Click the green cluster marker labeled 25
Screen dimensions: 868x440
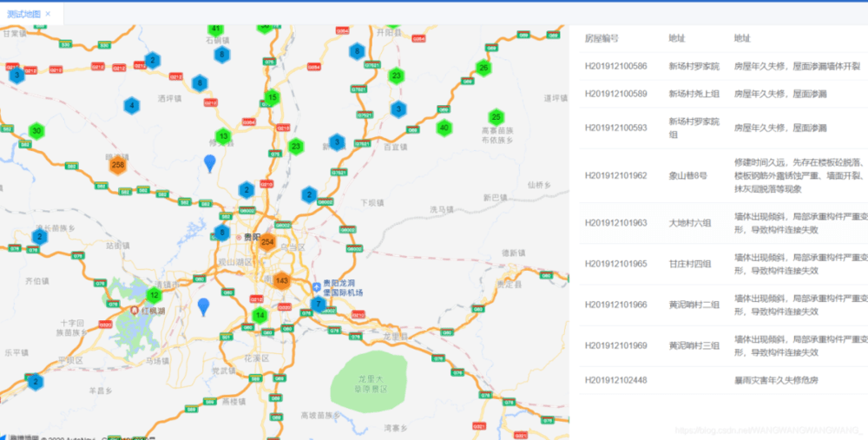point(496,117)
